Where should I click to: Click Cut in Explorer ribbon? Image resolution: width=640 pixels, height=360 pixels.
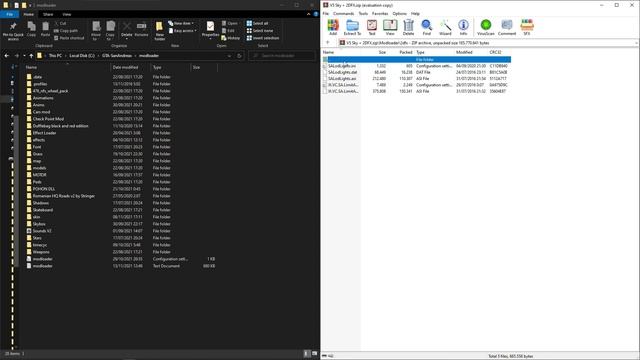pos(60,23)
